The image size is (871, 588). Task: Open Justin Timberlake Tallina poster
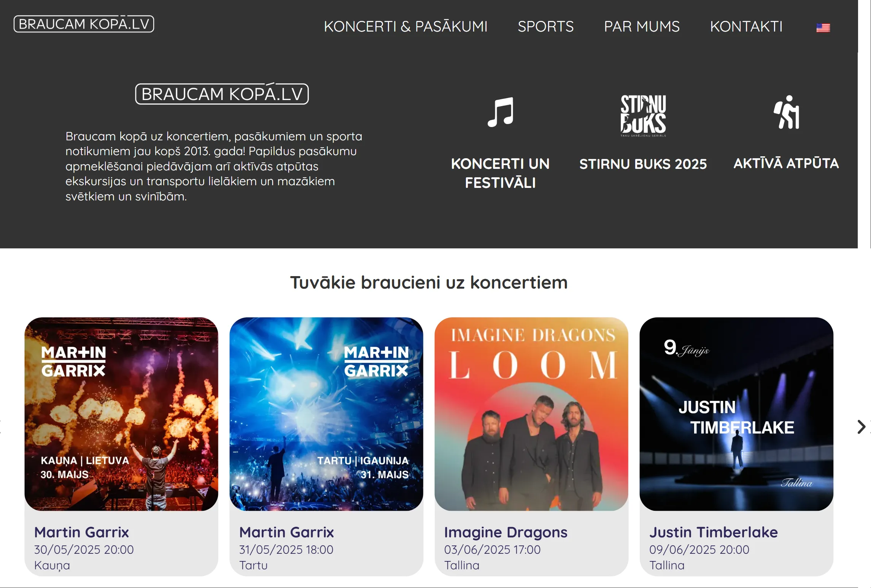736,414
